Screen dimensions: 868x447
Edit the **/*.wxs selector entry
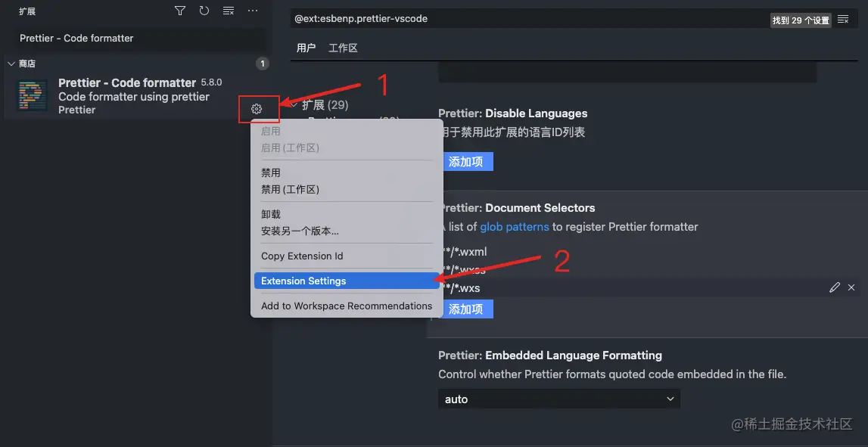(x=835, y=287)
